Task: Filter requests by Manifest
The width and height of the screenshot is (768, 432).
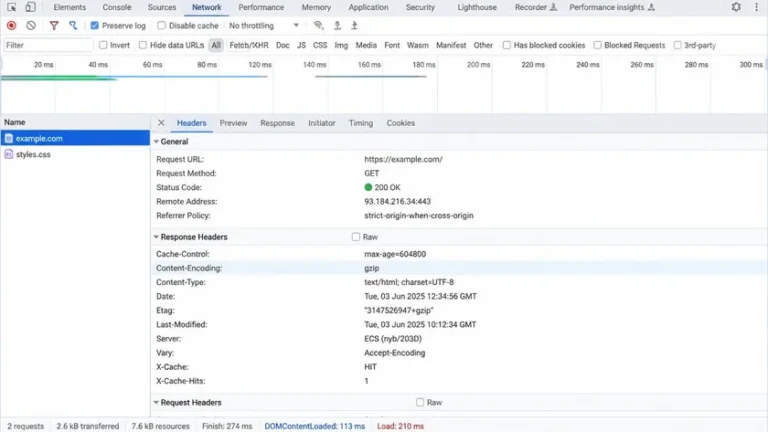Action: (x=451, y=45)
